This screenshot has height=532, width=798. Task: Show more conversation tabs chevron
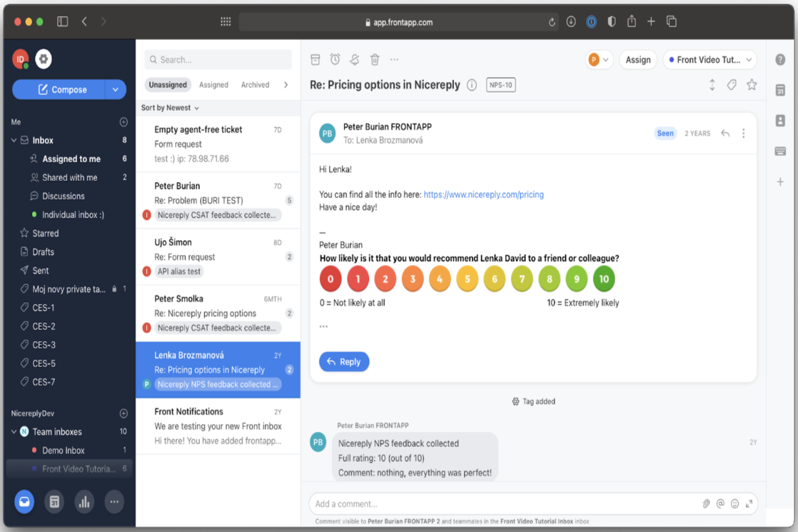coord(286,85)
